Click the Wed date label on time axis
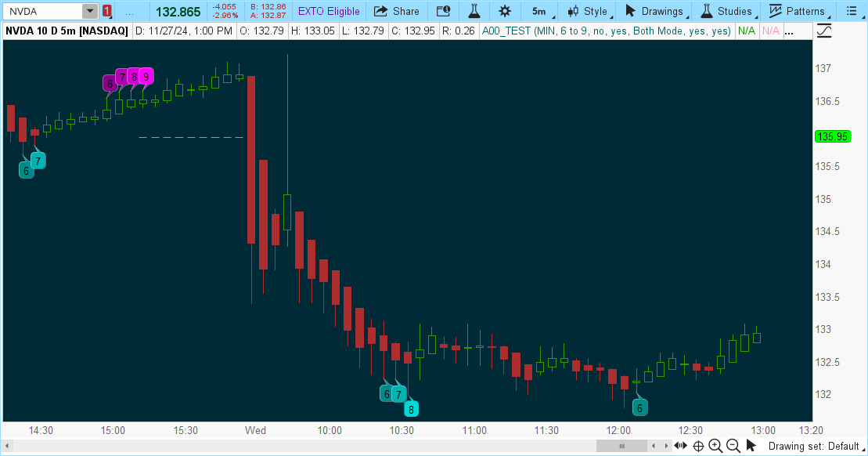Image resolution: width=868 pixels, height=456 pixels. tap(255, 430)
